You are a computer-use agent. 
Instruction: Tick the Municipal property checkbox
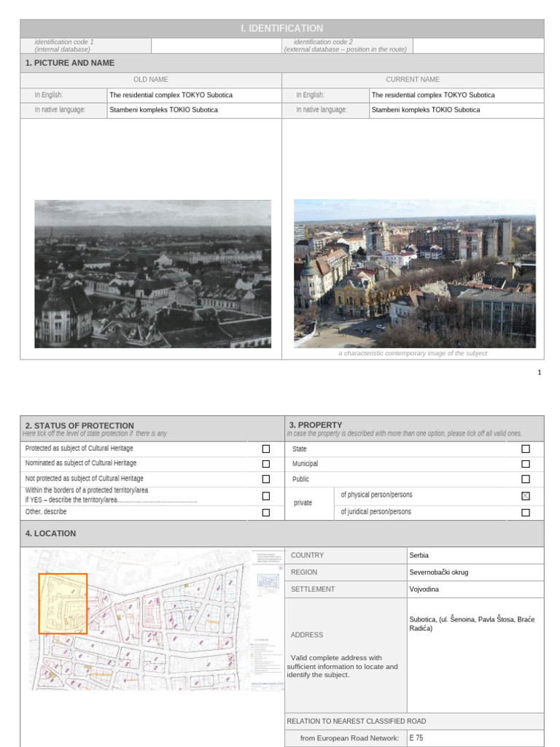[525, 463]
